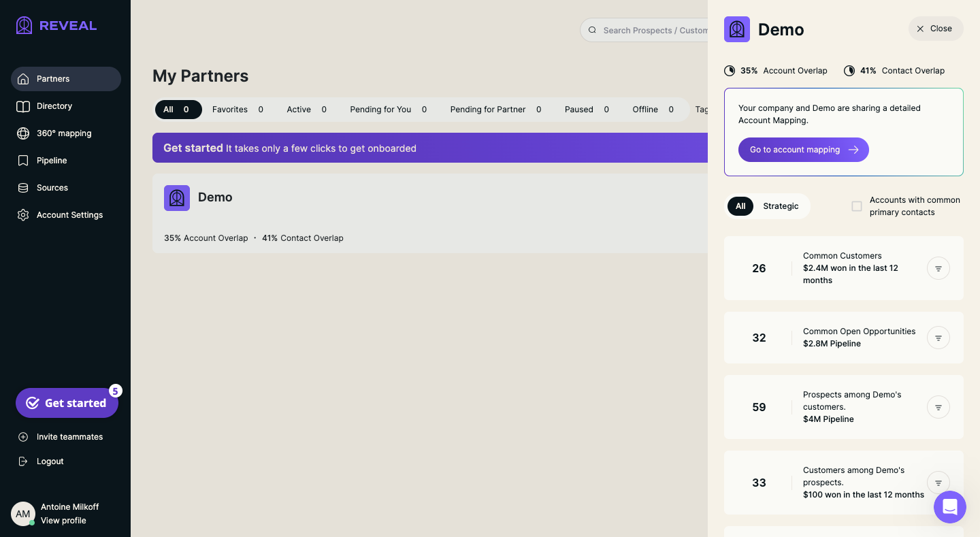Click the Demo logo in the side panel
Screen dimensions: 980x537
pyautogui.click(x=737, y=29)
